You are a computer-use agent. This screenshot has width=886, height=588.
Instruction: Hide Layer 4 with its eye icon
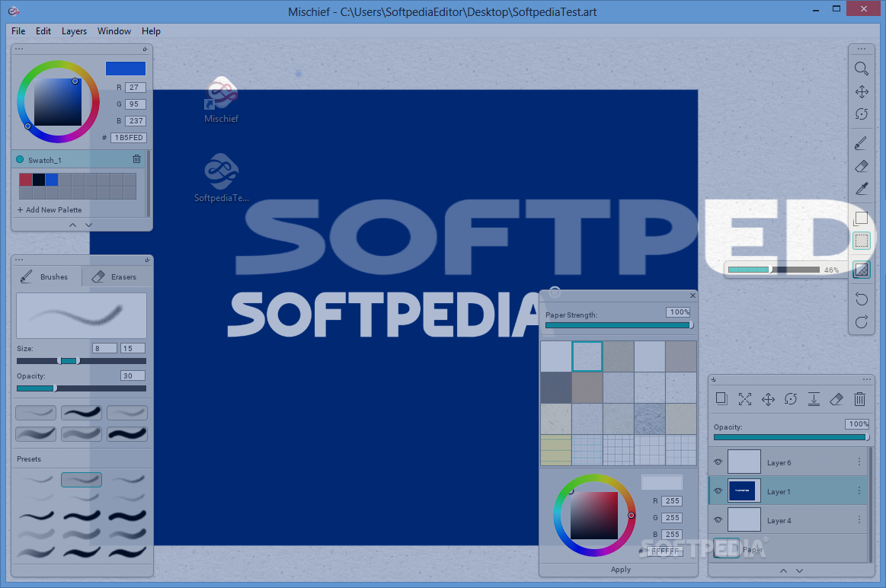(x=718, y=519)
